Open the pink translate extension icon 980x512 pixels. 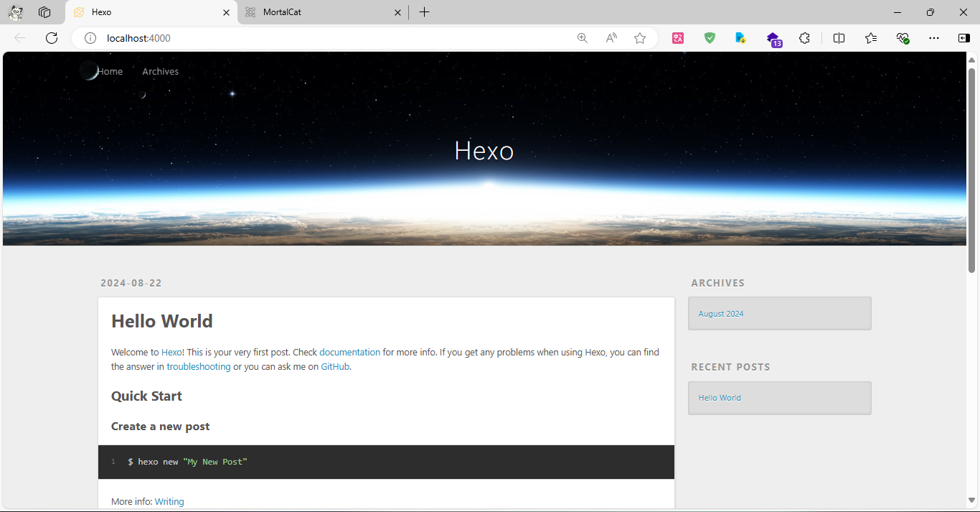coord(678,38)
